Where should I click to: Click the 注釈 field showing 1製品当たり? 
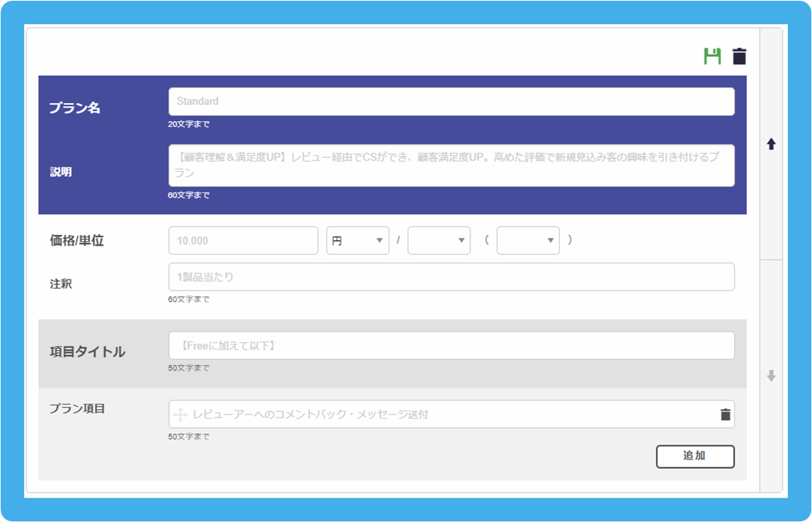tap(451, 277)
